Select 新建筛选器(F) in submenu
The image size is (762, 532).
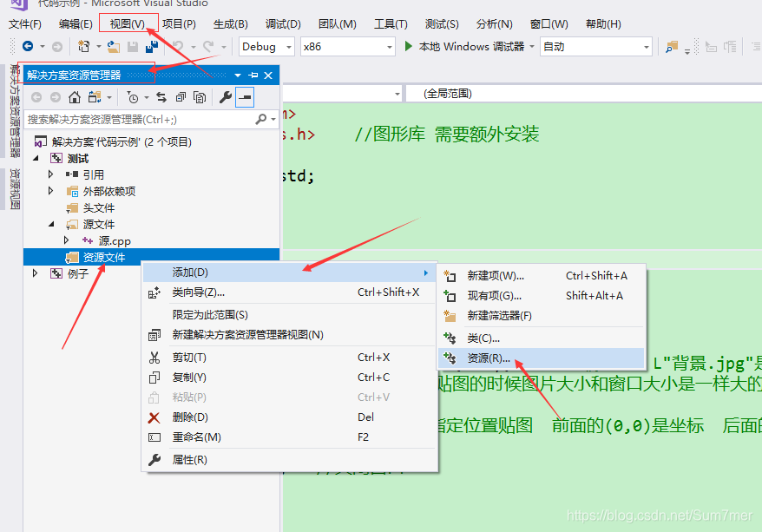pyautogui.click(x=542, y=316)
